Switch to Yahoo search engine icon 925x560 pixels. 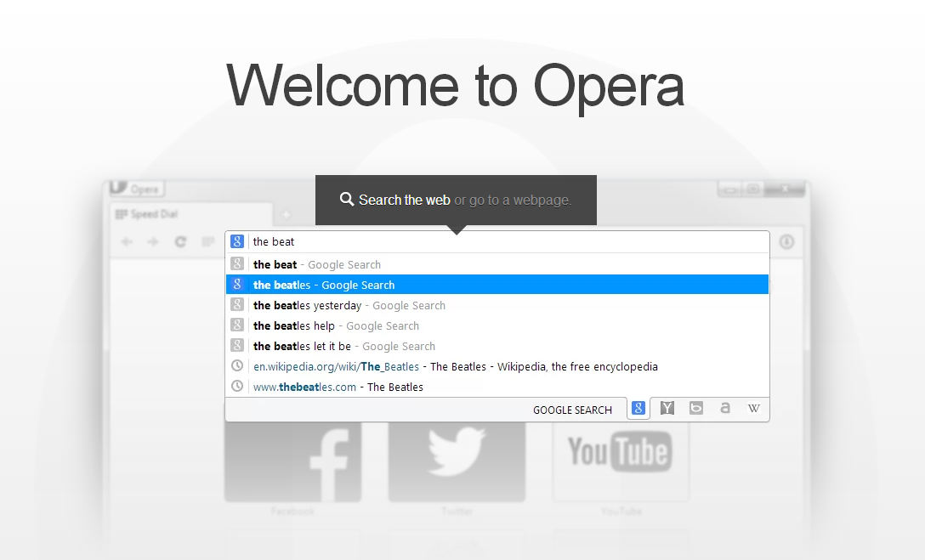click(x=667, y=408)
